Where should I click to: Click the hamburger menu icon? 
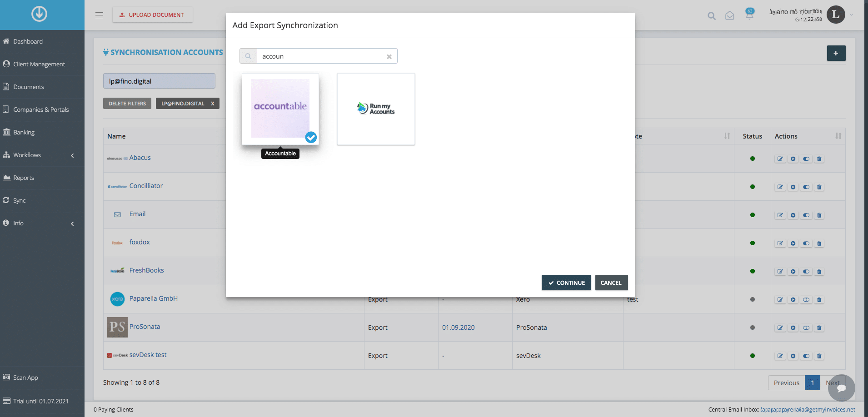pos(99,15)
